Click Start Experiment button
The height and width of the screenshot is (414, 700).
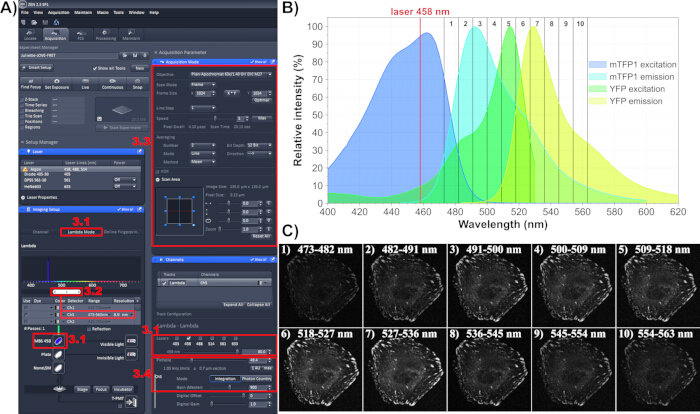click(121, 128)
